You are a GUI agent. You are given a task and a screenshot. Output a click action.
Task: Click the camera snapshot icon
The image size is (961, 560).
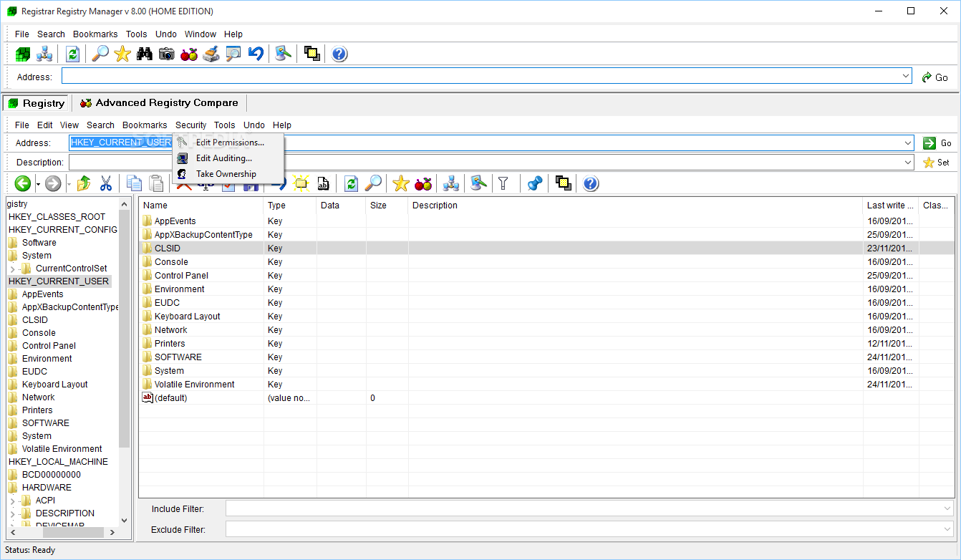click(x=167, y=54)
